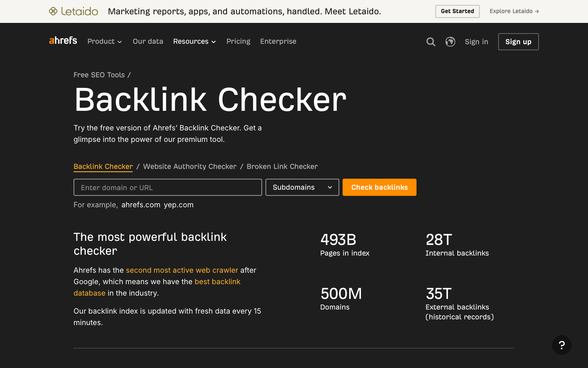This screenshot has height=368, width=588.
Task: Open the help question mark button
Action: click(562, 345)
